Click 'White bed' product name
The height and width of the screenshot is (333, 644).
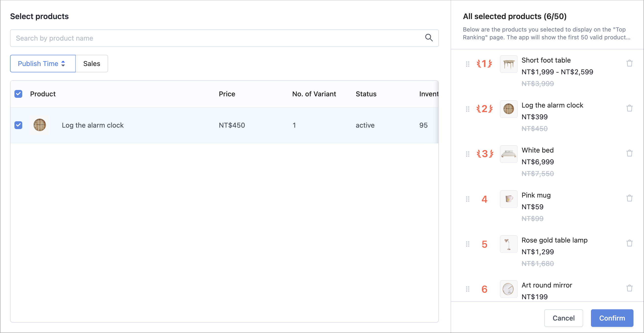(x=537, y=150)
